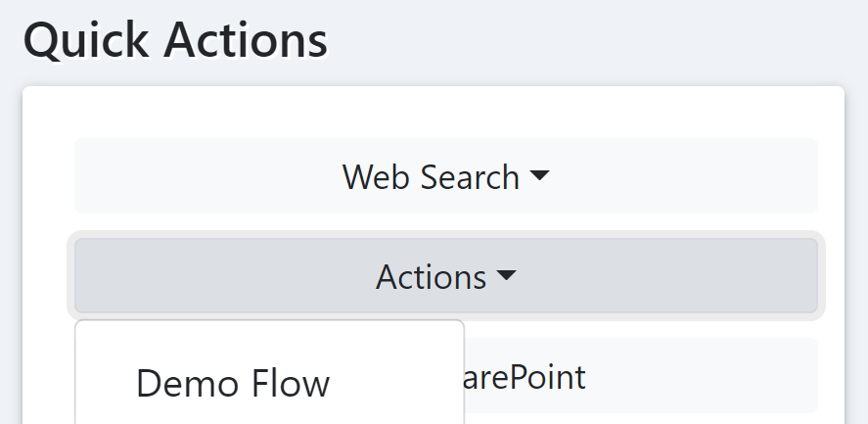Click the highlighted Actions button
This screenshot has width=868, height=424.
click(445, 277)
